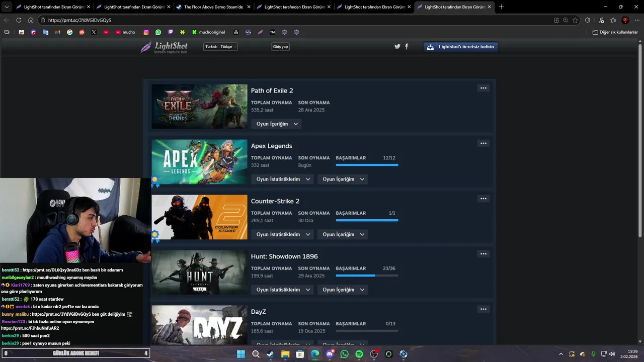The height and width of the screenshot is (362, 644).
Task: Open more options for Apex Legends
Action: (x=484, y=143)
